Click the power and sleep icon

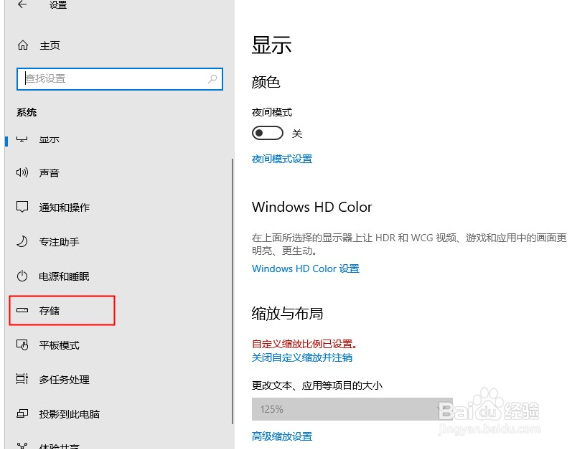(x=22, y=276)
